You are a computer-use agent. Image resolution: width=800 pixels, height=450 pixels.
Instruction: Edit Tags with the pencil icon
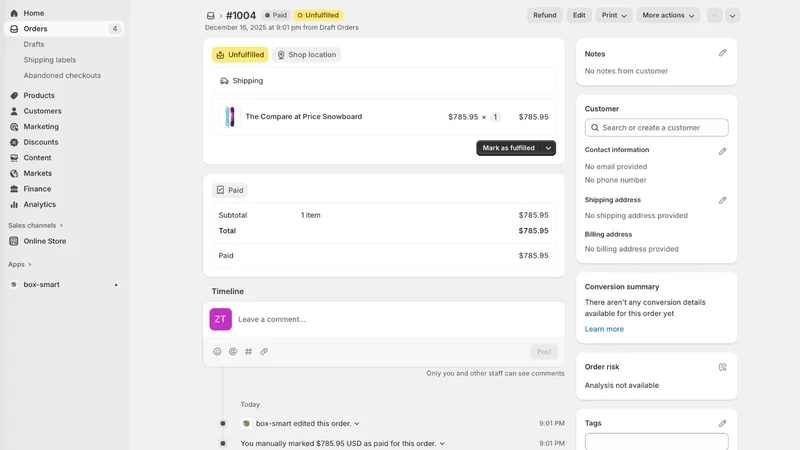click(x=722, y=423)
